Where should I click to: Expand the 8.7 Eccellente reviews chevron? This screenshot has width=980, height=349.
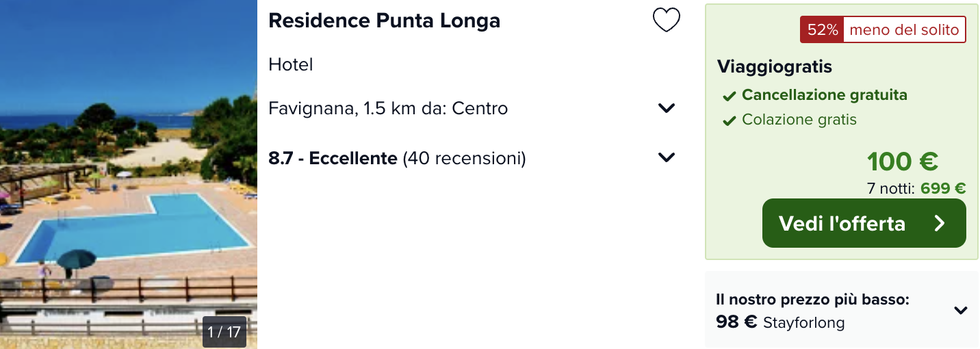coord(667,157)
